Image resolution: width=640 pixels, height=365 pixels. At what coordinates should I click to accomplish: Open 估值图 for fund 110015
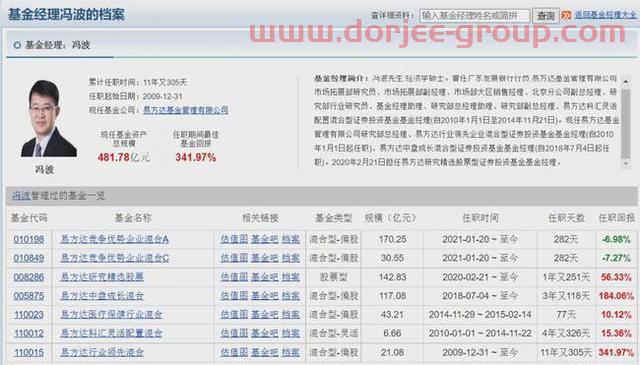[234, 352]
